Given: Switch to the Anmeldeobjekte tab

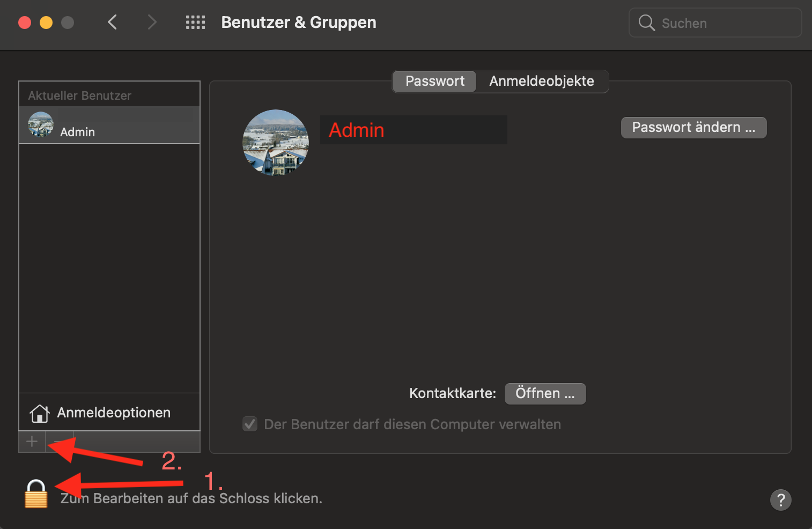Looking at the screenshot, I should pyautogui.click(x=542, y=82).
